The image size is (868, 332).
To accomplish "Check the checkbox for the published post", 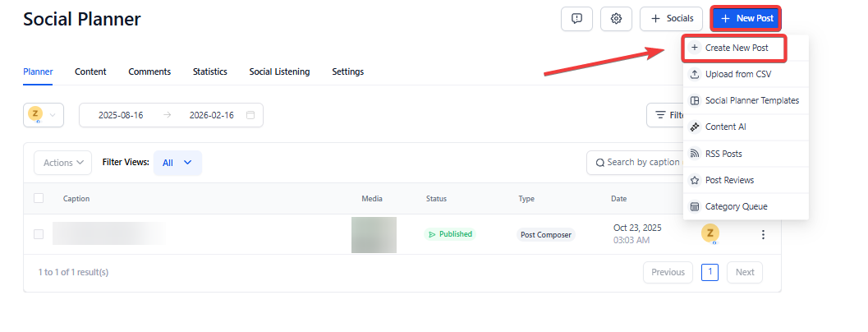I will pos(39,234).
